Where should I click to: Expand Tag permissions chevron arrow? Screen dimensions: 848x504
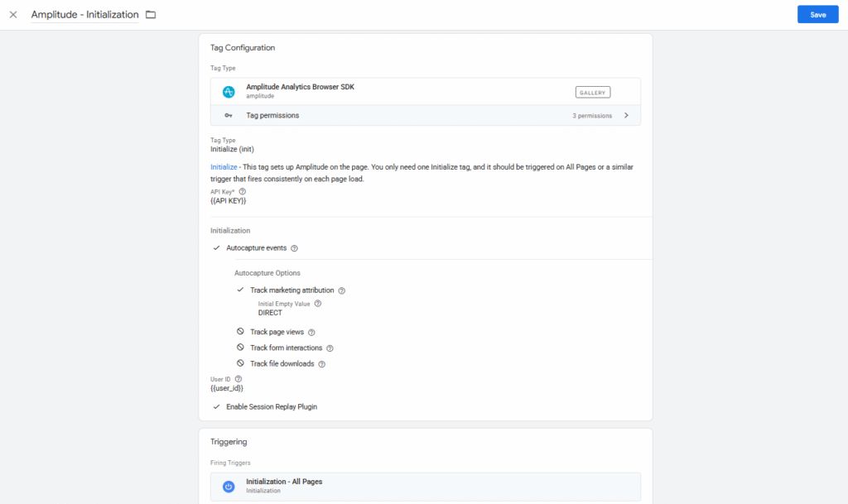pos(626,116)
